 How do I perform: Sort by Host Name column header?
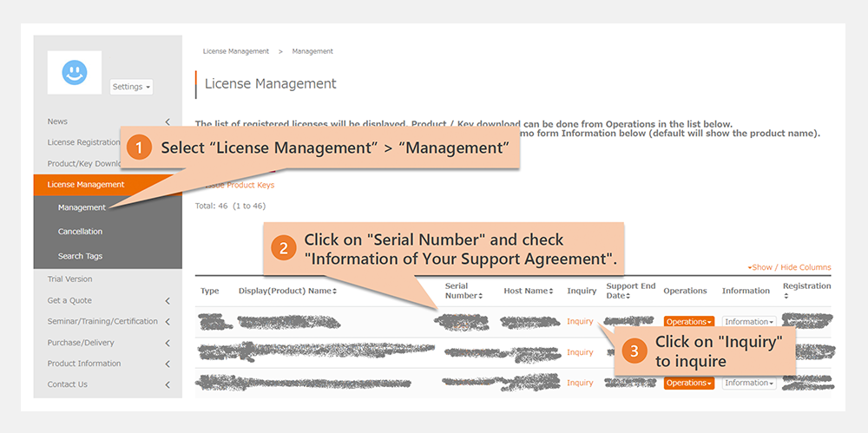pos(529,291)
